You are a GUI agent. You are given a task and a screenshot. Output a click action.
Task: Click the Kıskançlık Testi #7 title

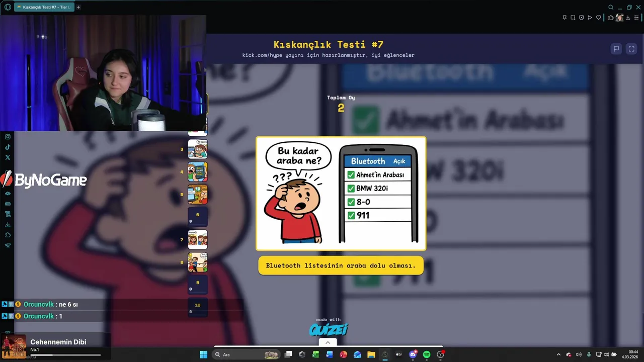pyautogui.click(x=329, y=44)
